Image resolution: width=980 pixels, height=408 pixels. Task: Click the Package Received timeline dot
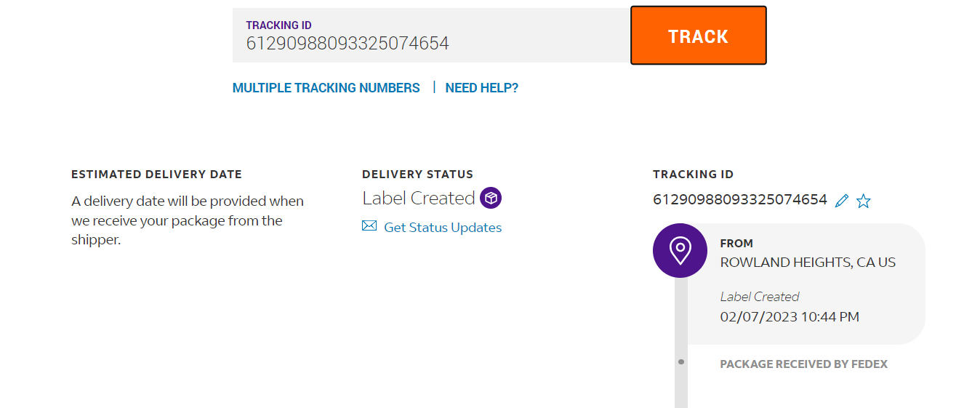point(681,361)
